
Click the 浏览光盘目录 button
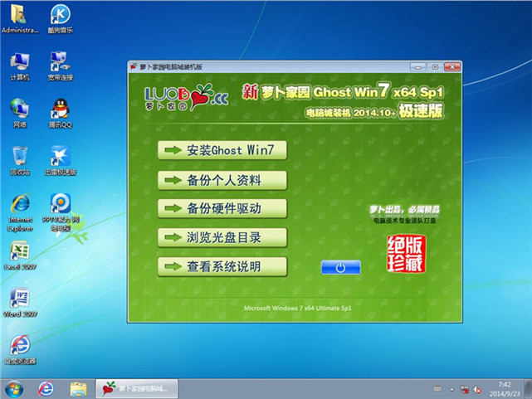[222, 237]
